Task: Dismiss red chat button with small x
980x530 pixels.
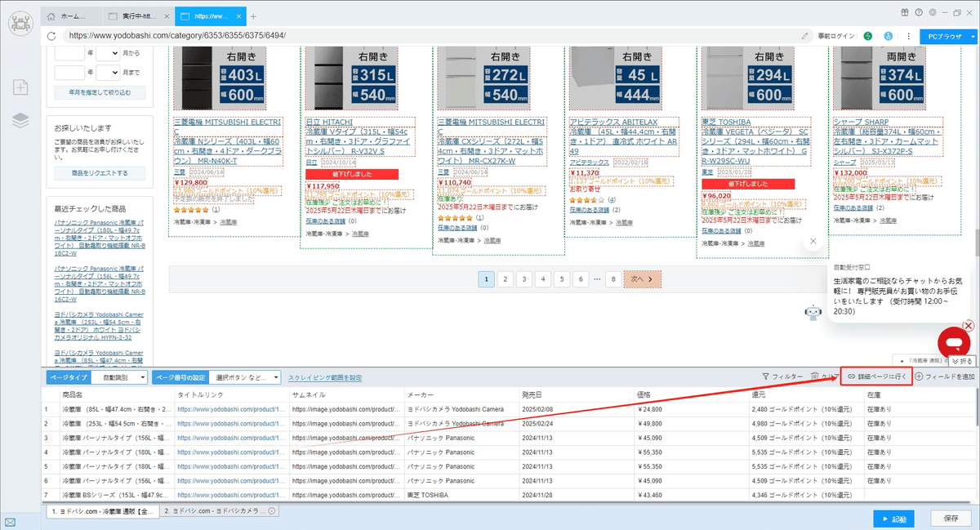Action: pyautogui.click(x=969, y=326)
